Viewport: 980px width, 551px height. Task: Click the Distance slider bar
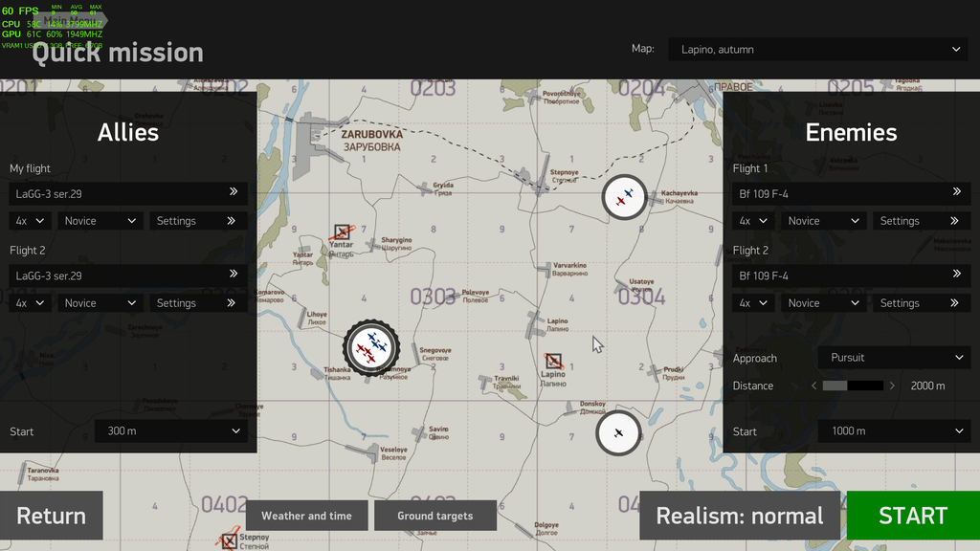pyautogui.click(x=853, y=386)
